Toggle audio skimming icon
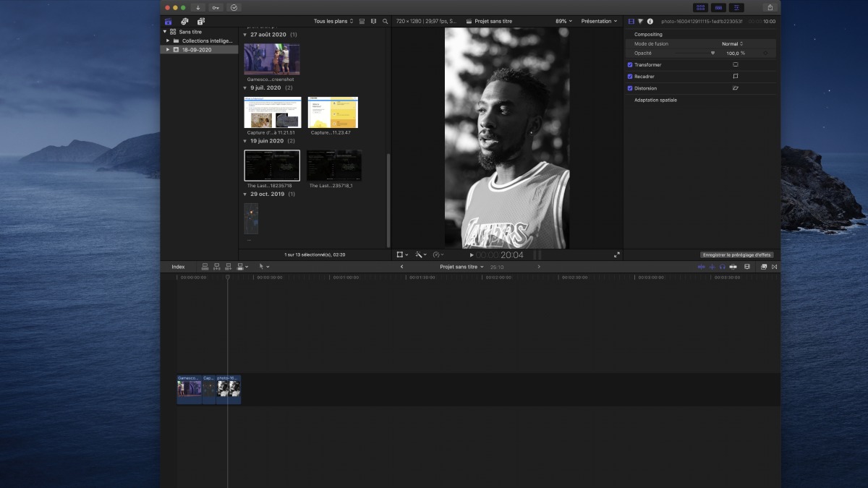Viewport: 868px width, 488px height. [x=712, y=267]
